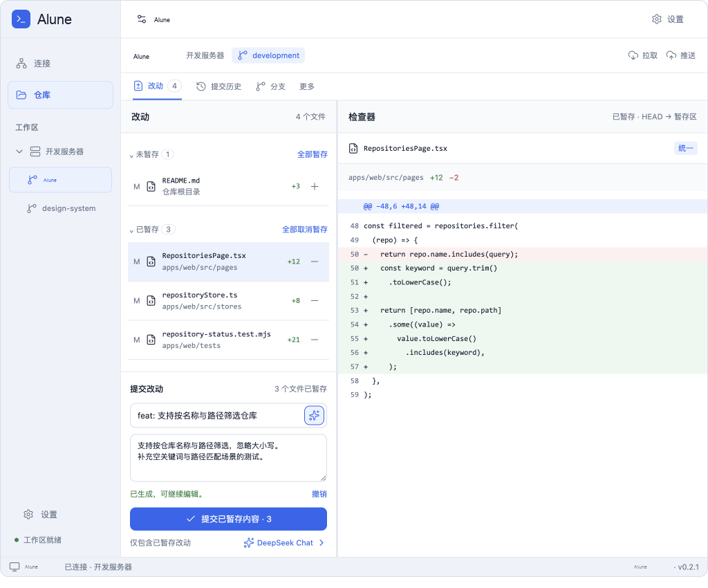
Task: Click the 未暂存 count badge 1
Action: tap(168, 154)
